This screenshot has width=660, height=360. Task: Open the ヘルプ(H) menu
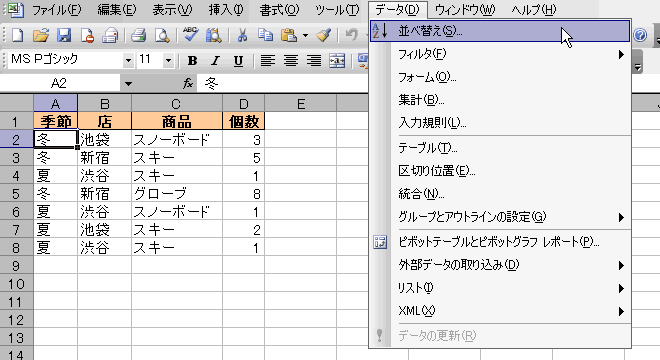[x=534, y=10]
